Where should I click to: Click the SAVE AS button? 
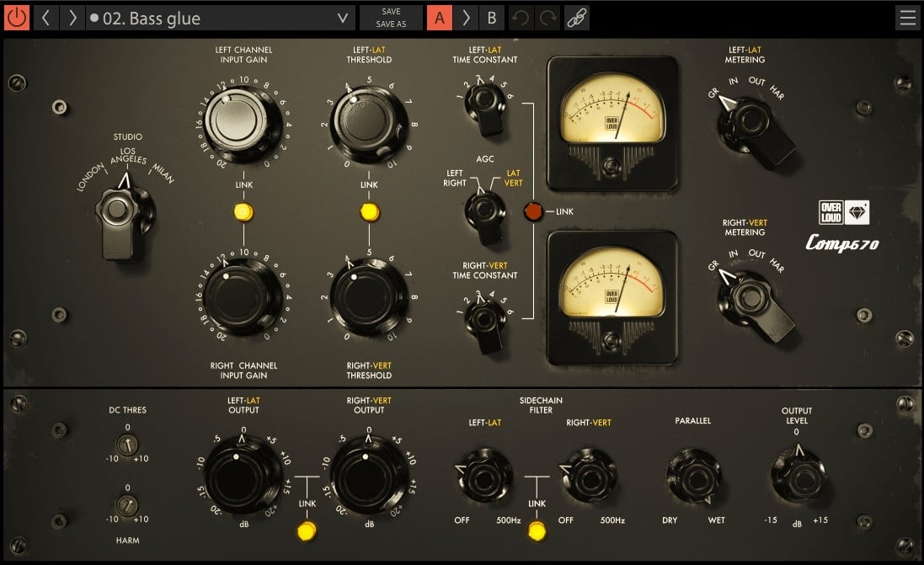pyautogui.click(x=390, y=23)
